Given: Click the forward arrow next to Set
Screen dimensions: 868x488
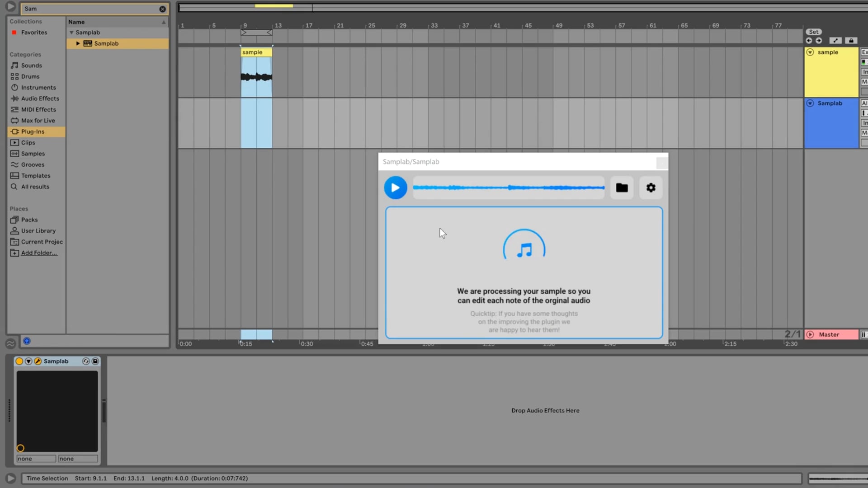Looking at the screenshot, I should click(x=819, y=40).
